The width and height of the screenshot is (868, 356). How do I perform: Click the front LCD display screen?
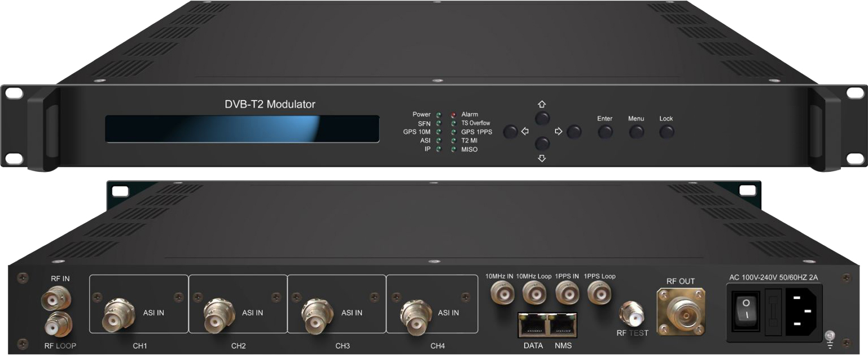tap(242, 129)
